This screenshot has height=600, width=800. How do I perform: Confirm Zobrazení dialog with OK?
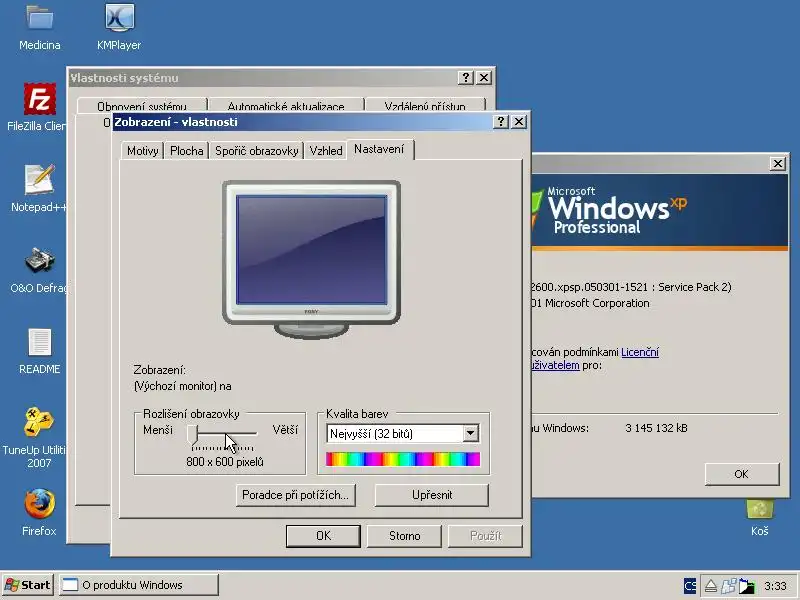323,536
